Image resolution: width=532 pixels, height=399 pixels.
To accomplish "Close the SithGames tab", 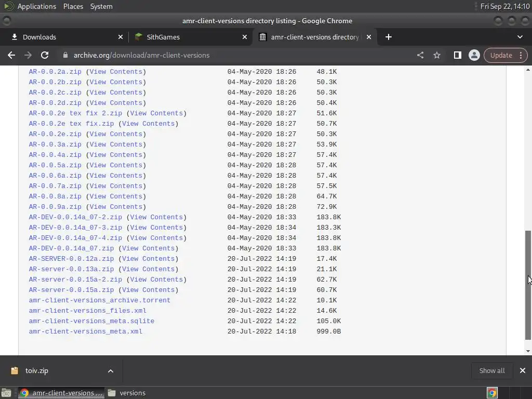I will [245, 37].
